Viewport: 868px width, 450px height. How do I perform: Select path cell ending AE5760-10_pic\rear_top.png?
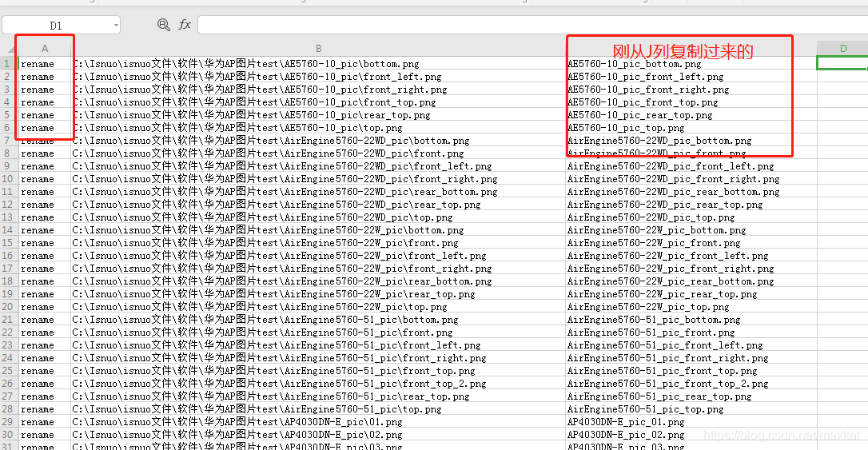click(x=318, y=114)
